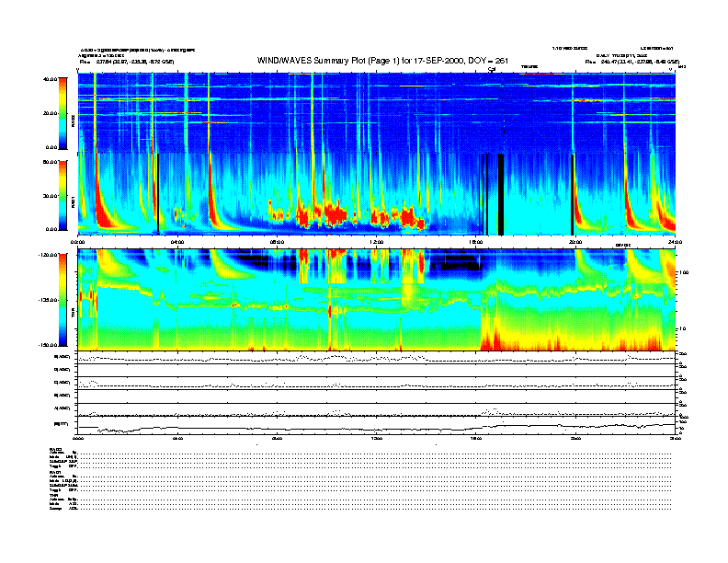Click the 20.00 label on RAD2 scale

[x=50, y=113]
